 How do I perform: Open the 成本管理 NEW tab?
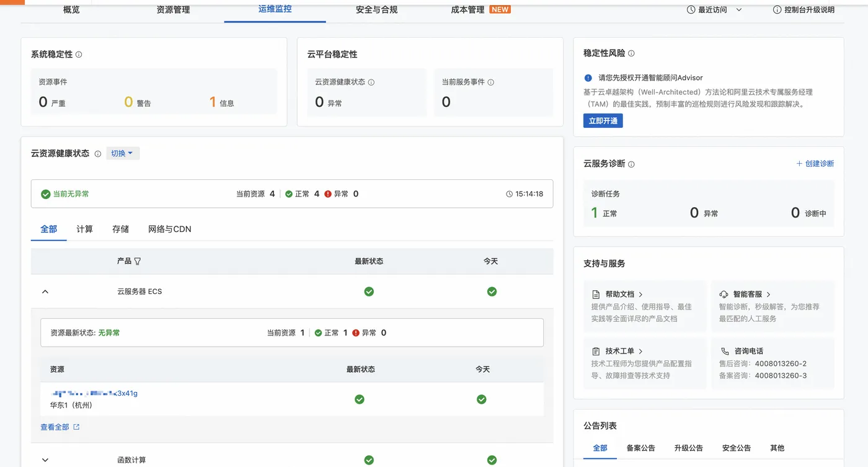(x=480, y=10)
